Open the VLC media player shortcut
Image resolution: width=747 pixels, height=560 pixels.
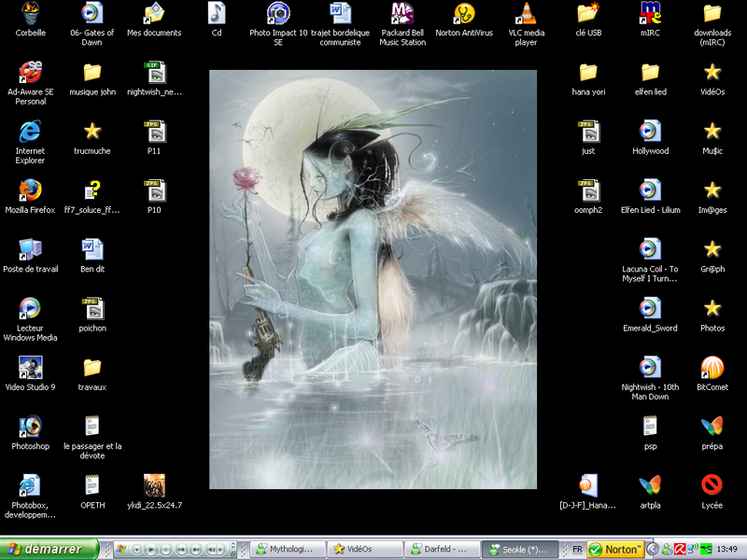point(526,14)
